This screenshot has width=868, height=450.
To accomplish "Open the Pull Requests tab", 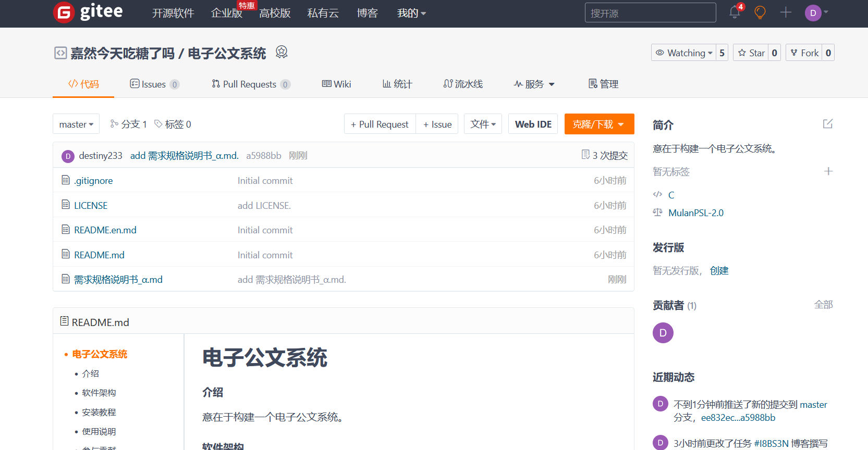I will [x=251, y=84].
